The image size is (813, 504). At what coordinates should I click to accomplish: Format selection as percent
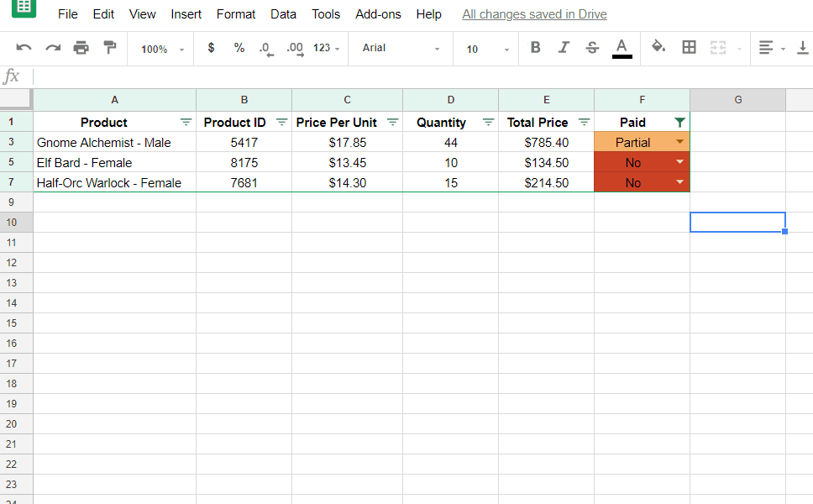pyautogui.click(x=239, y=48)
